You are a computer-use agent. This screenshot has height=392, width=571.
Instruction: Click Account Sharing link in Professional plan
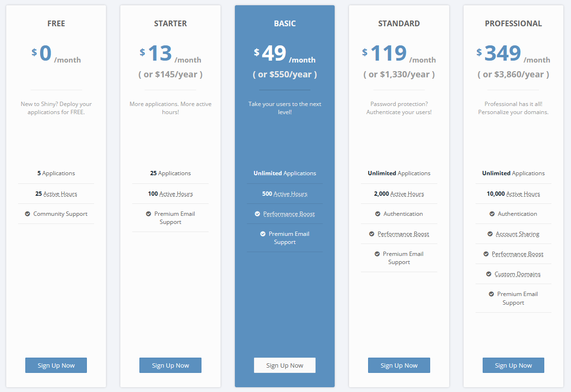(x=518, y=234)
